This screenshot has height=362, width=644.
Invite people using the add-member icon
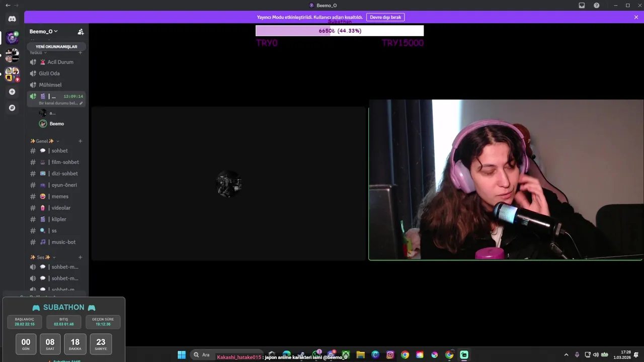[x=80, y=31]
